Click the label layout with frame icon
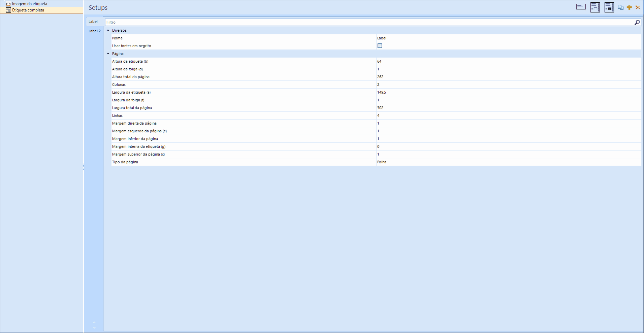Screen dimensions: 644x333 tap(595, 7)
